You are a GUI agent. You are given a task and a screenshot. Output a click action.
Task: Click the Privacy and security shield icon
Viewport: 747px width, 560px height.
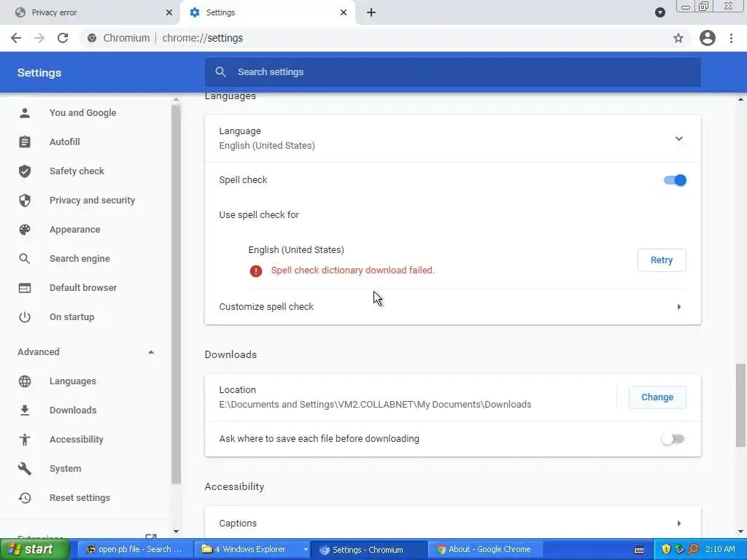(x=25, y=200)
